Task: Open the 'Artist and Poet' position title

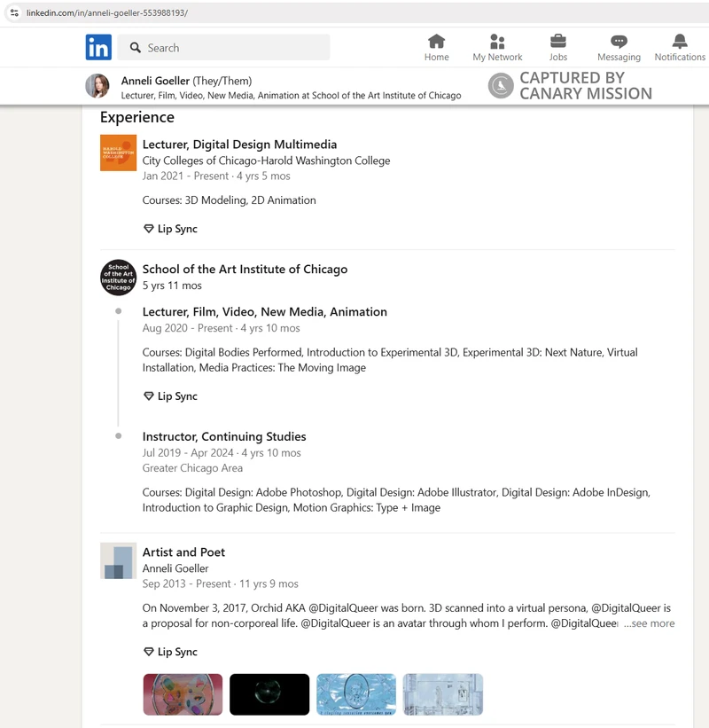Action: (183, 552)
